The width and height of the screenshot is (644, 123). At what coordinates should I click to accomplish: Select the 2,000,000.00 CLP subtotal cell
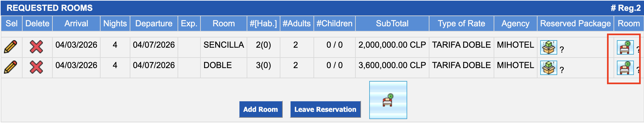click(x=392, y=45)
